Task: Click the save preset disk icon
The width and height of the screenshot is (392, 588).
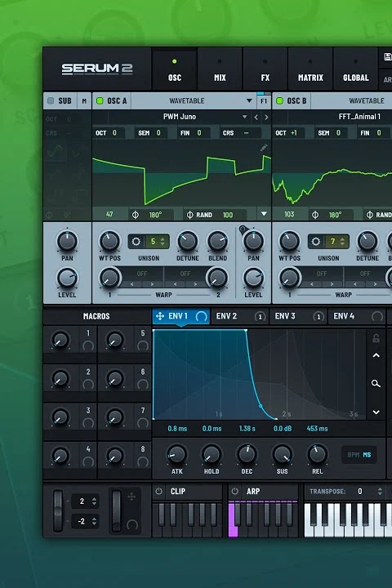Action: [x=388, y=57]
